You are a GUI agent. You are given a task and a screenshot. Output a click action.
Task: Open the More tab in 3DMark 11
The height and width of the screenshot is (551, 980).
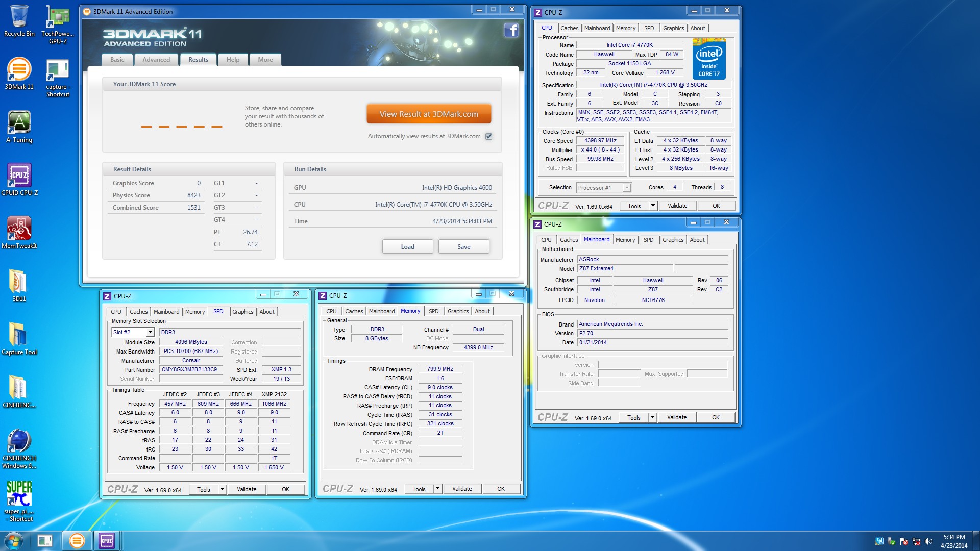coord(265,60)
